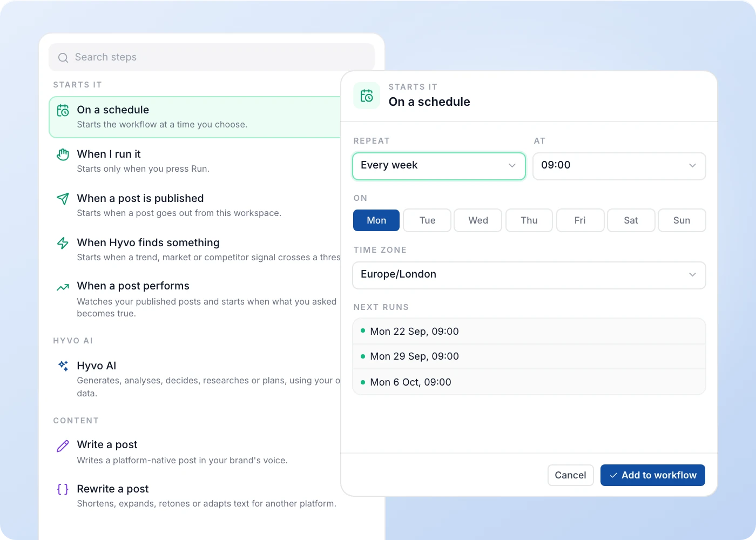Click the schedule icon in the dialog header

pos(367,96)
